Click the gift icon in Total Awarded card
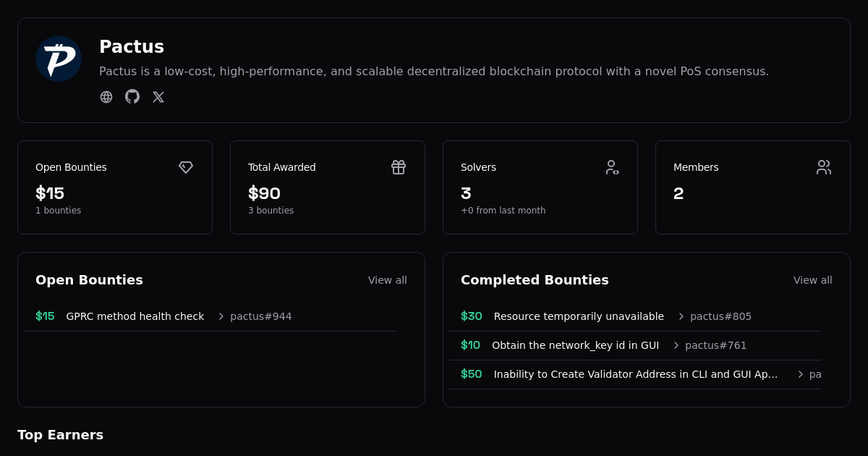Screen dimensions: 868x456 click(x=399, y=167)
